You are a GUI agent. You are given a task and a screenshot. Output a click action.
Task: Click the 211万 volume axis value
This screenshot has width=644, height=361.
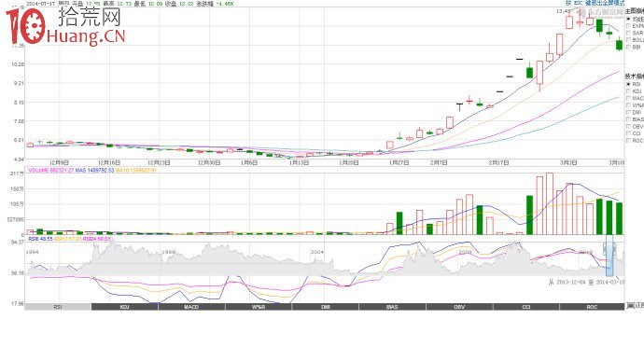(17, 174)
